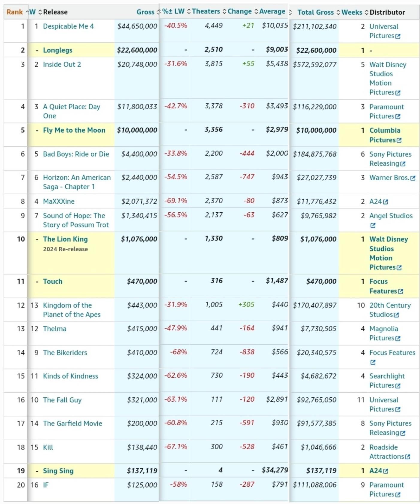Screen dimensions: 420x504
Task: Open Horizon: An American Saga link
Action: point(77,182)
